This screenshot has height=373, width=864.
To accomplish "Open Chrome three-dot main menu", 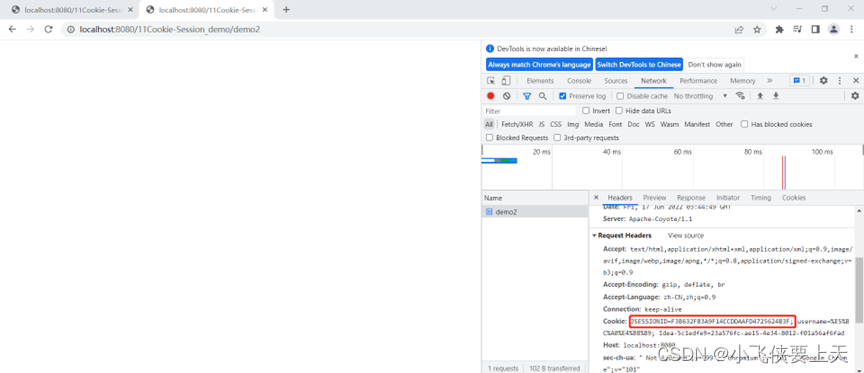I will click(x=851, y=30).
